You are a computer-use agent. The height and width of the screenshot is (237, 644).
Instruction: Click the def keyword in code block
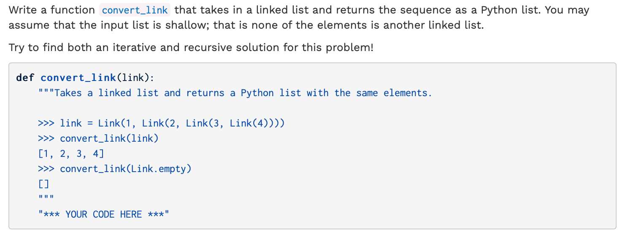click(x=25, y=78)
